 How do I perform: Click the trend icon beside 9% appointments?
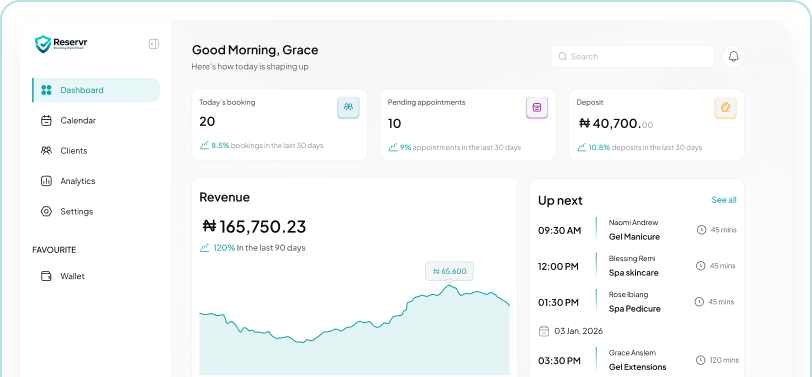pyautogui.click(x=393, y=147)
